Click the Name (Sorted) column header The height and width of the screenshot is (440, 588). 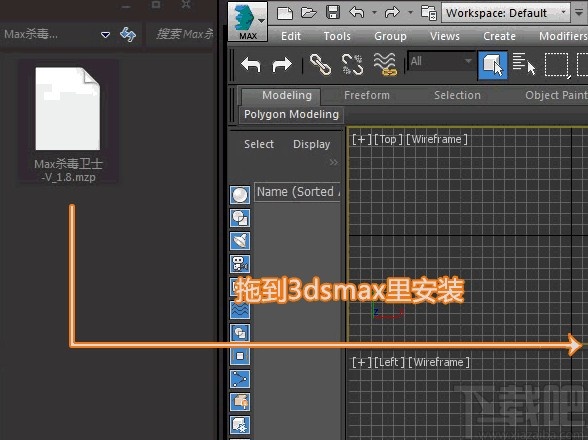click(298, 192)
